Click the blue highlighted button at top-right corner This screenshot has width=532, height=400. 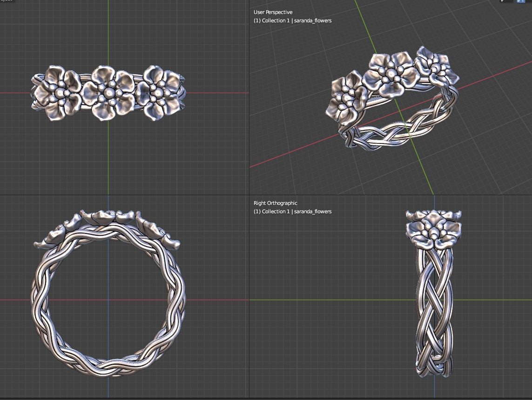pyautogui.click(x=521, y=1)
